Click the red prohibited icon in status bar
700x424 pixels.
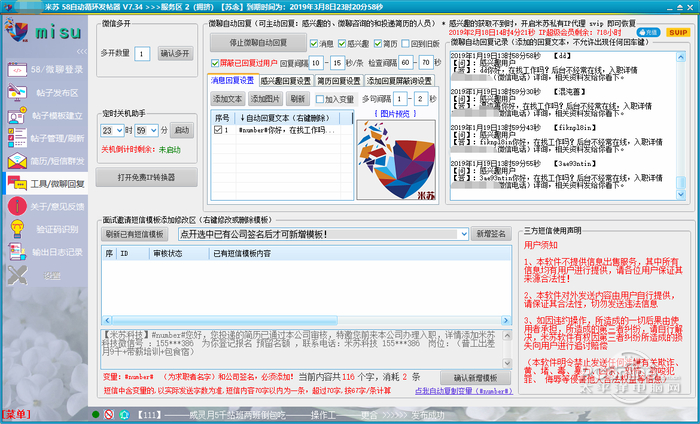(x=109, y=415)
